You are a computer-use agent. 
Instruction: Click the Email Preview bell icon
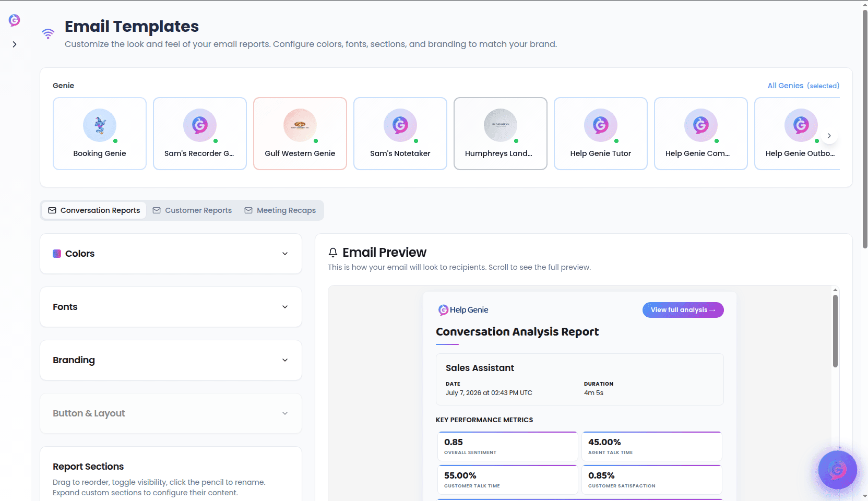(333, 253)
